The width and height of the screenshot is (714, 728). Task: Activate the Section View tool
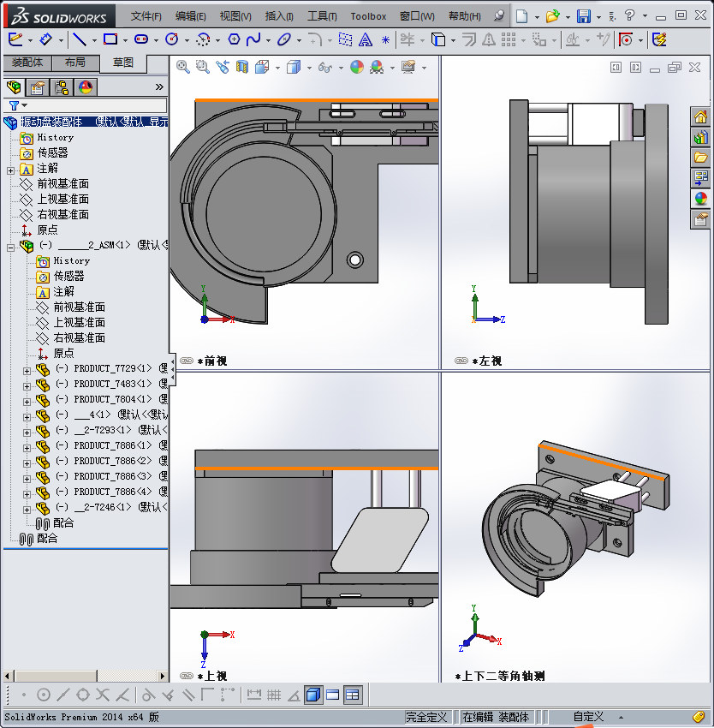241,66
